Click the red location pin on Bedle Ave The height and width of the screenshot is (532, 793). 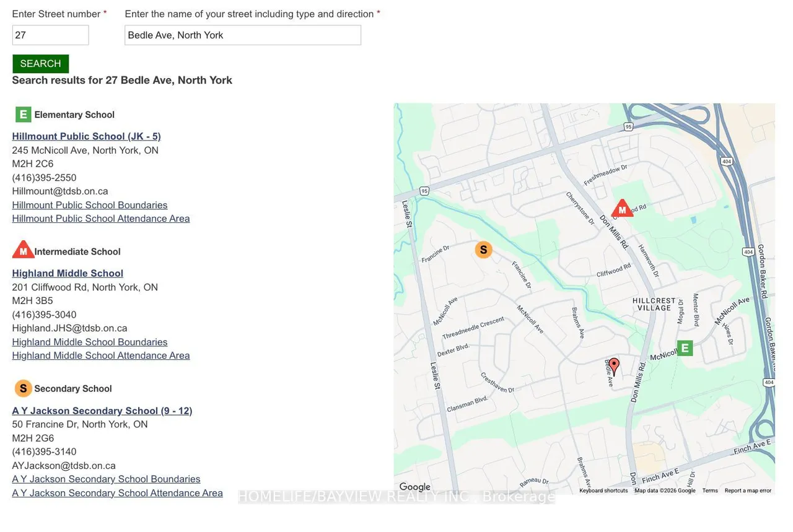pyautogui.click(x=614, y=366)
